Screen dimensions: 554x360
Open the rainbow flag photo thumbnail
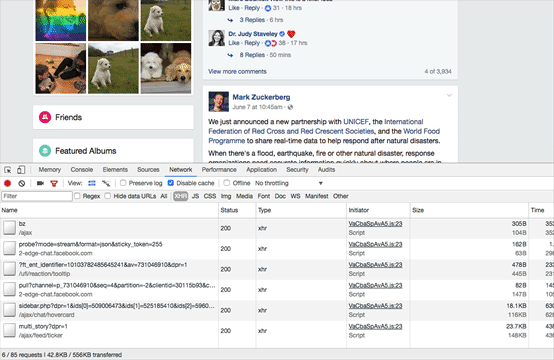(x=61, y=20)
